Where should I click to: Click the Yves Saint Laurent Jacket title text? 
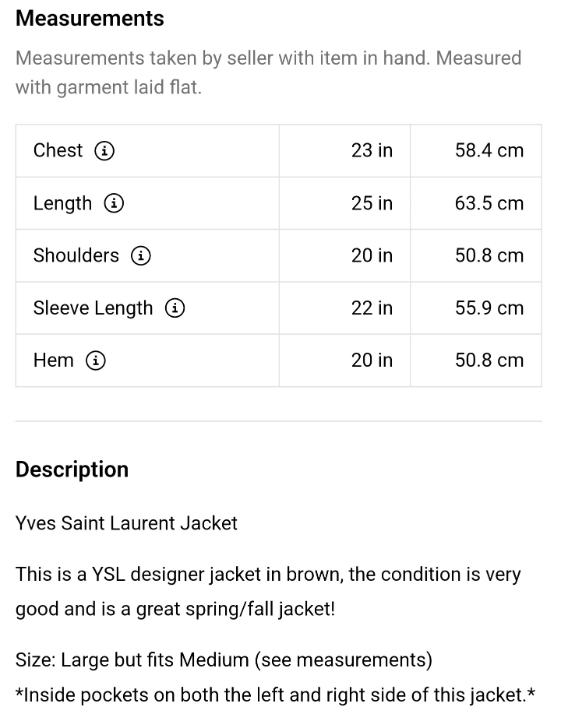[x=126, y=523]
